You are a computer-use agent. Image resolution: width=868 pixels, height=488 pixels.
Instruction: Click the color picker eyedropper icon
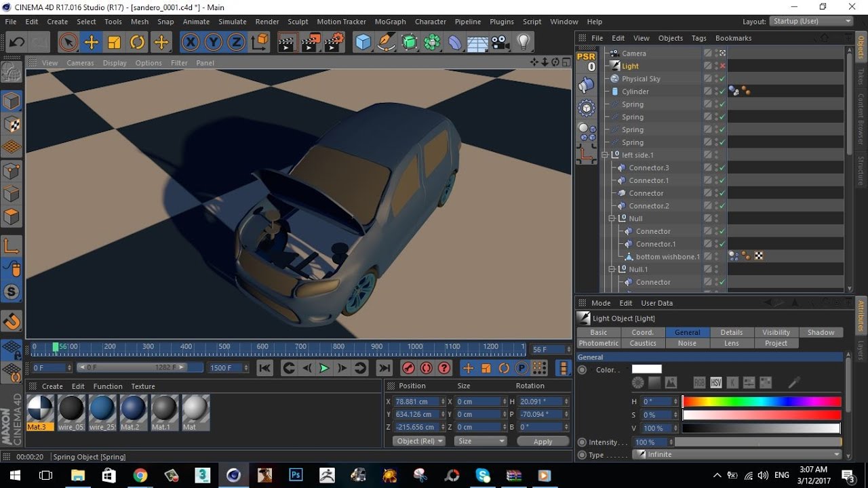point(793,383)
